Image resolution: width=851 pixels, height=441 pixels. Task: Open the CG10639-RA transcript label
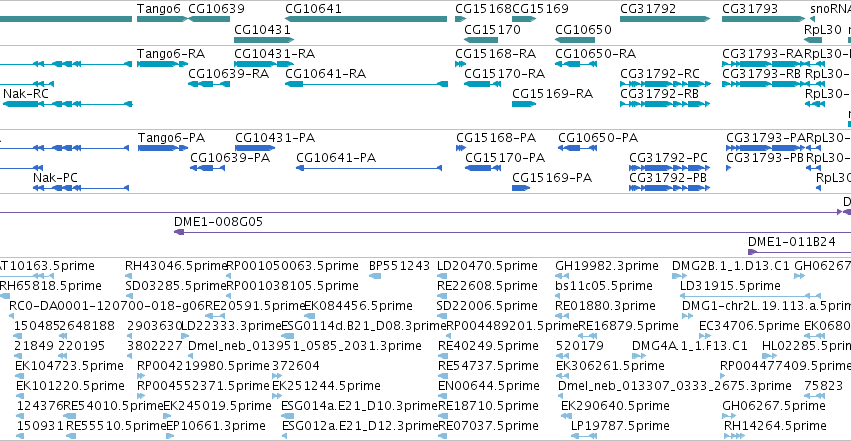click(x=228, y=74)
